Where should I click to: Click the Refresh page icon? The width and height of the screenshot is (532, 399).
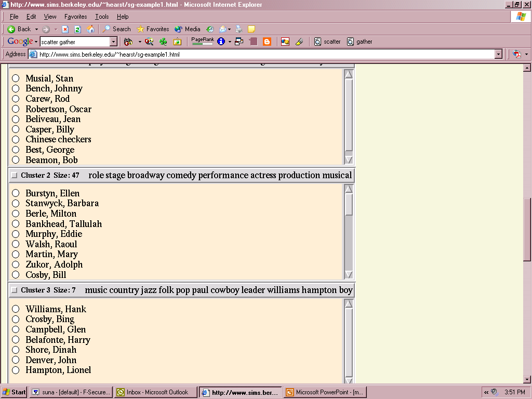point(77,30)
